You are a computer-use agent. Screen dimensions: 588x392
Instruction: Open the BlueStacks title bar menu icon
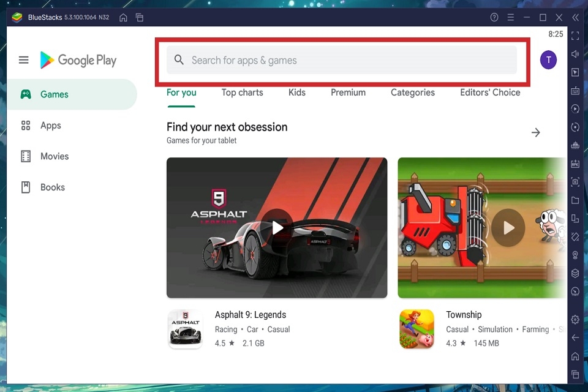point(510,17)
